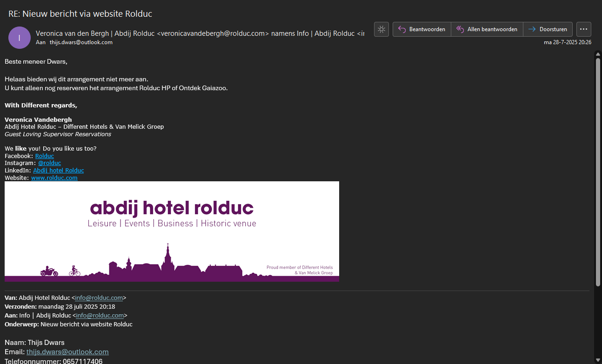Viewport: 602px width, 364px height.
Task: Click Allen beantwoorden reply-all button
Action: (487, 29)
